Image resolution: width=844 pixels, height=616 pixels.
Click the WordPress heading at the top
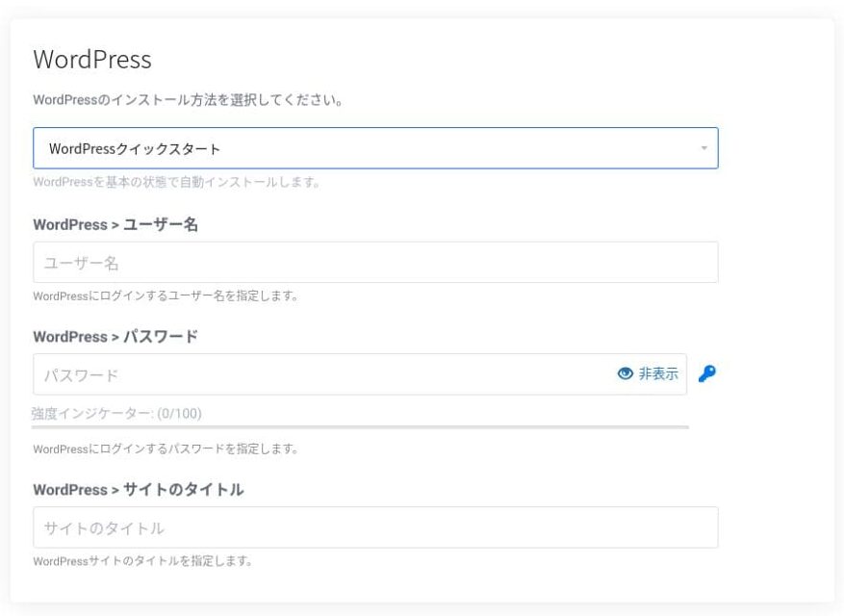click(92, 60)
